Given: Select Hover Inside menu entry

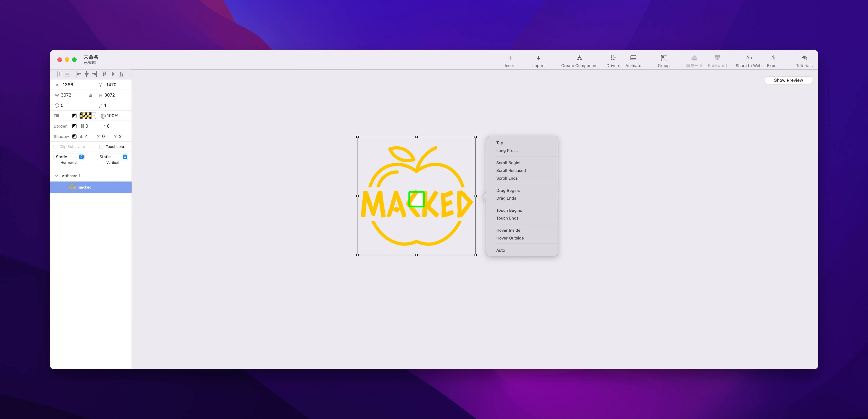Looking at the screenshot, I should [508, 230].
